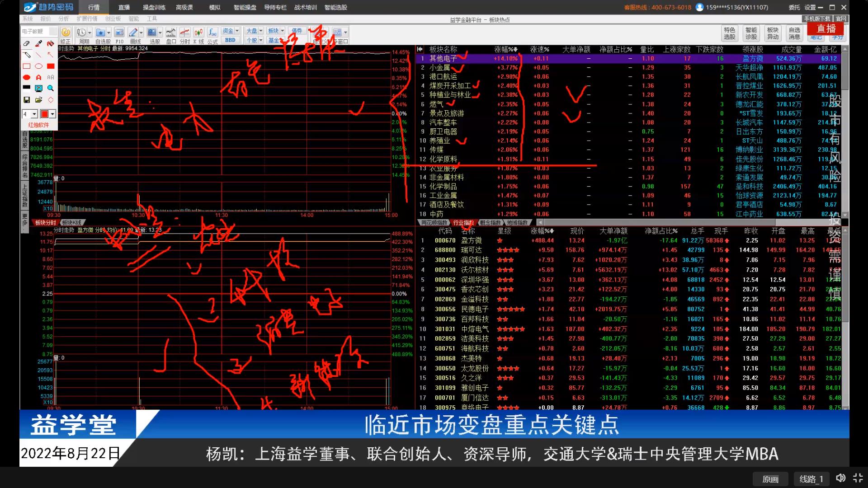The height and width of the screenshot is (488, 868).
Task: Click the BBD button
Action: pyautogui.click(x=231, y=40)
